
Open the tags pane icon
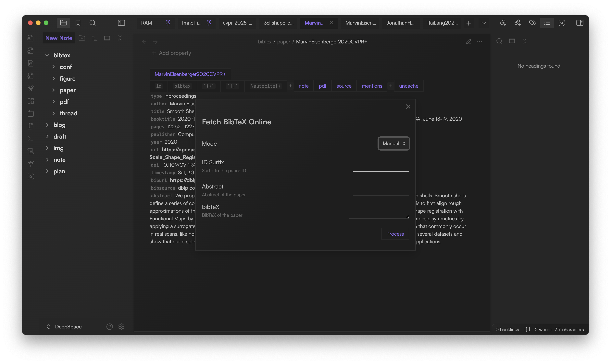532,23
